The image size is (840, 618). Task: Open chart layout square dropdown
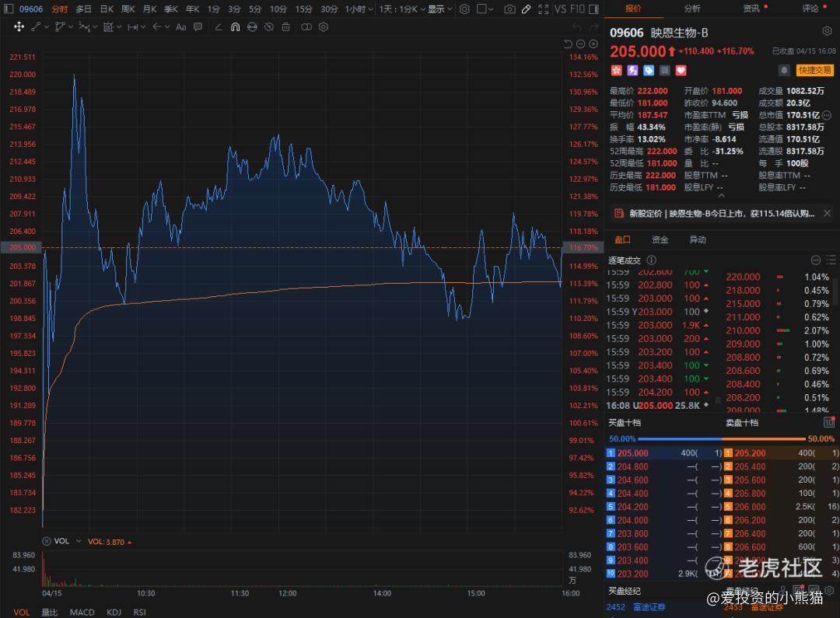[x=485, y=9]
